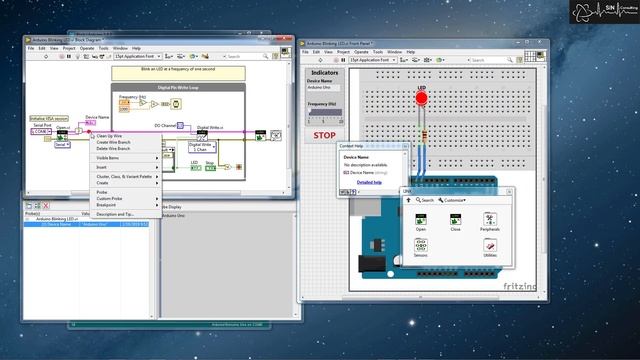Click Pause button in Block Diagram toolbar
The height and width of the screenshot is (360, 640).
pyautogui.click(x=69, y=56)
